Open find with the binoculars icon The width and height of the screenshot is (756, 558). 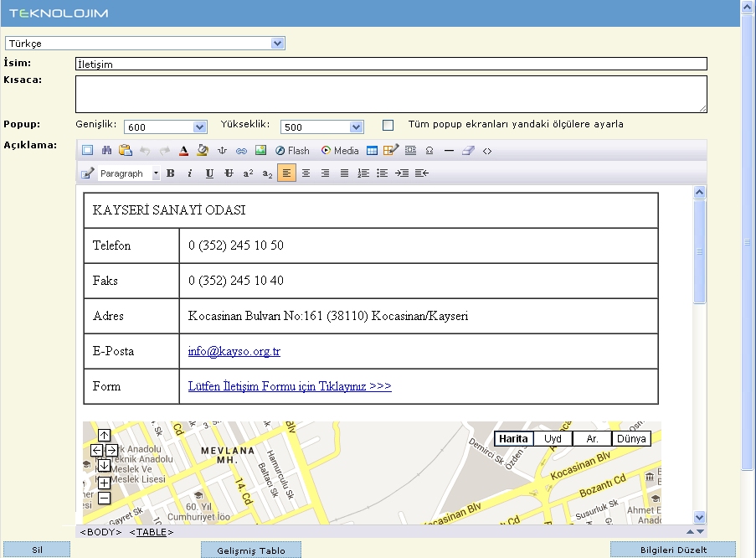pyautogui.click(x=106, y=151)
